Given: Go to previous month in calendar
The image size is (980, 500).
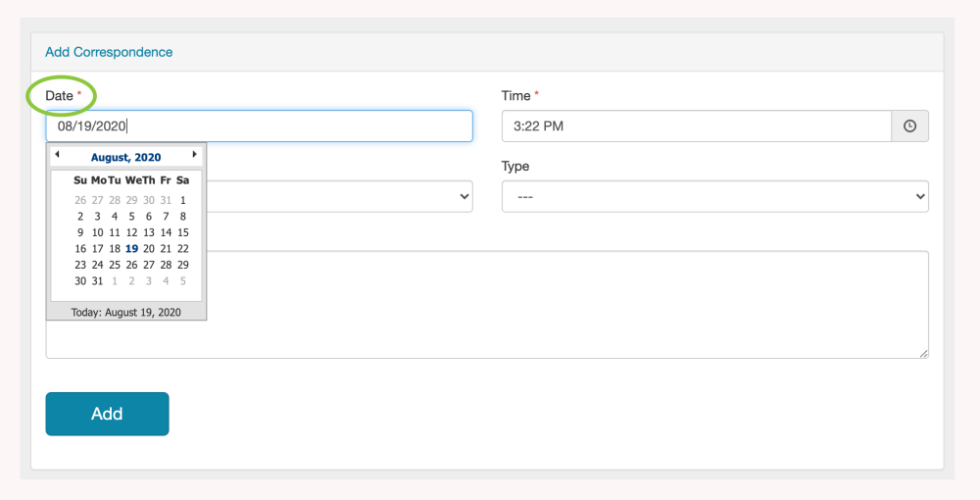Looking at the screenshot, I should tap(57, 154).
